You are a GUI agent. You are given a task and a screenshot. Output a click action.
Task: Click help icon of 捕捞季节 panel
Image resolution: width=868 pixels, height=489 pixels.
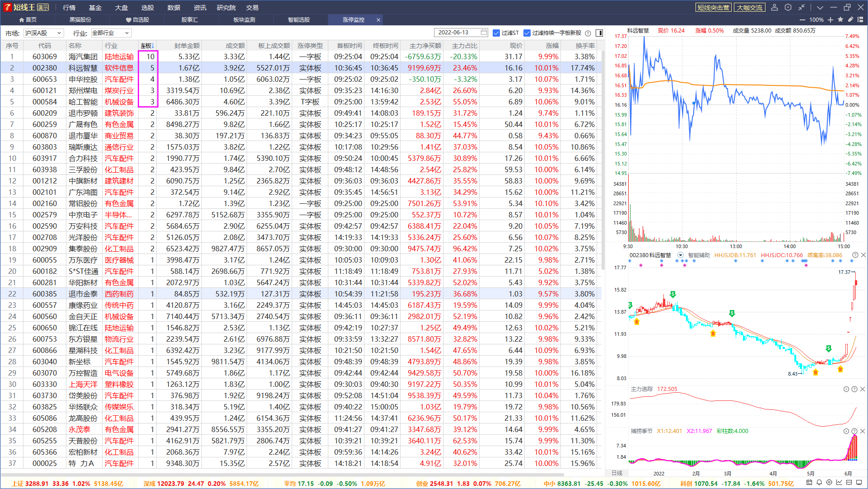(x=854, y=431)
